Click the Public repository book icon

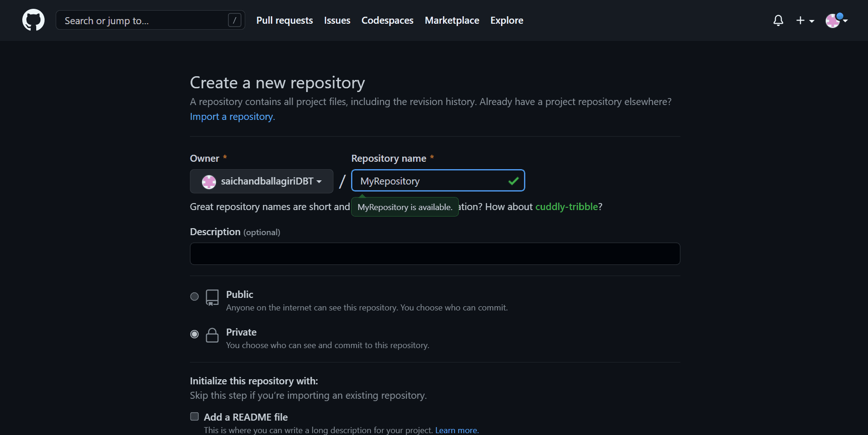[x=212, y=297]
